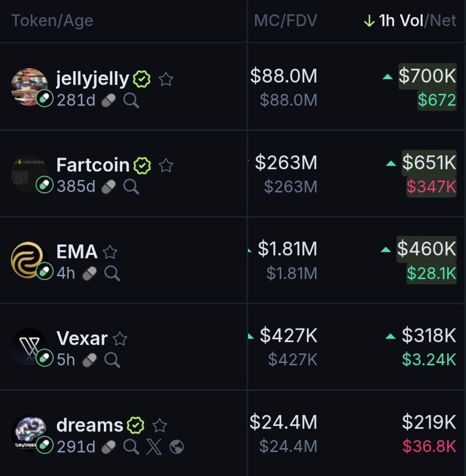Search jellyjelly with magnifier icon
Screen dimensions: 466x476
(x=131, y=100)
